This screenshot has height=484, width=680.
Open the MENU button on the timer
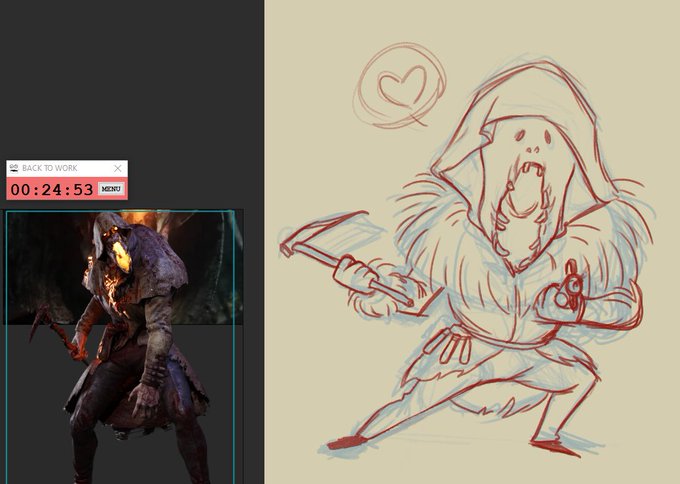point(111,189)
